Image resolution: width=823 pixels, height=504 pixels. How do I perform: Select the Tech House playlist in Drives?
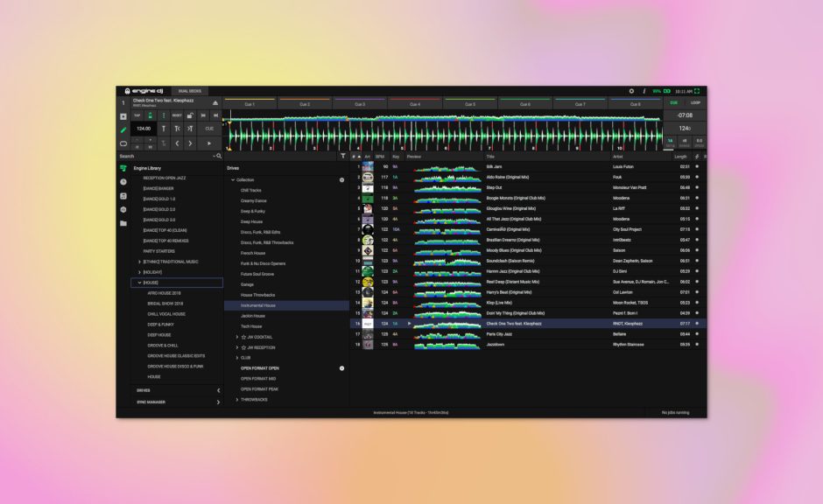(x=250, y=325)
